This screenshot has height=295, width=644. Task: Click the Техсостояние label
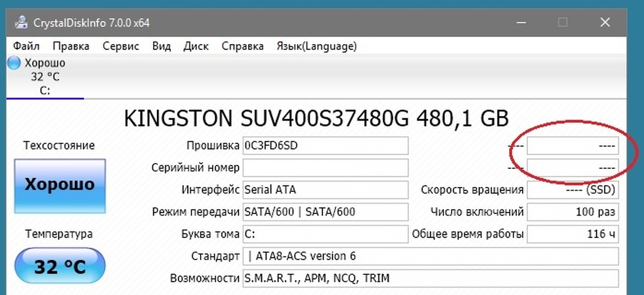click(59, 145)
